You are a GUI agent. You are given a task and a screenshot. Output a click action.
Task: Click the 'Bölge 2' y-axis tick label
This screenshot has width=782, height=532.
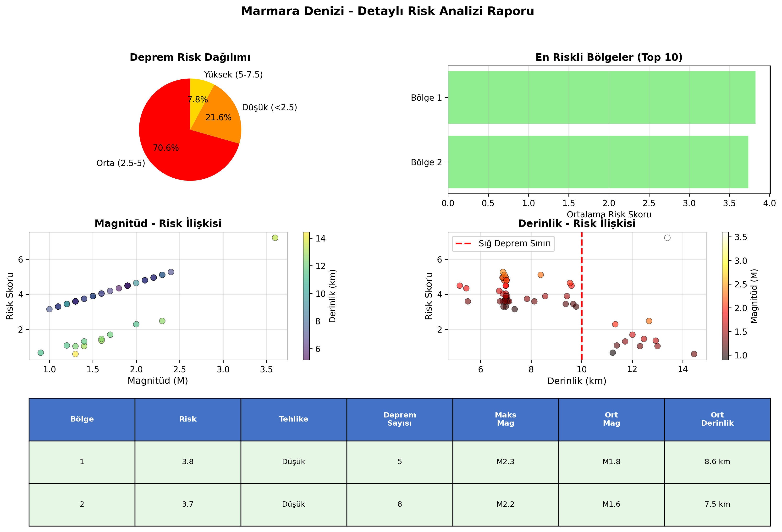[x=426, y=163]
